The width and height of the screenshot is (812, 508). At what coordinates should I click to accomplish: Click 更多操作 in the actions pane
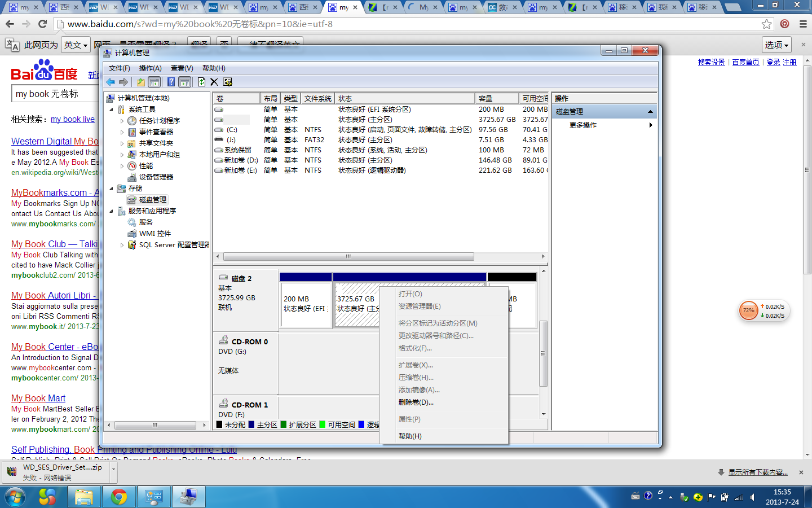[582, 125]
